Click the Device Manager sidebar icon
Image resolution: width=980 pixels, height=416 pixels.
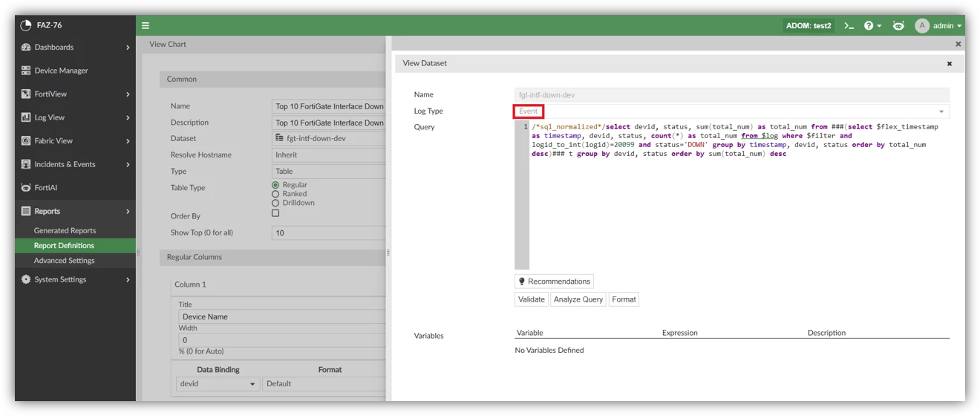tap(26, 71)
